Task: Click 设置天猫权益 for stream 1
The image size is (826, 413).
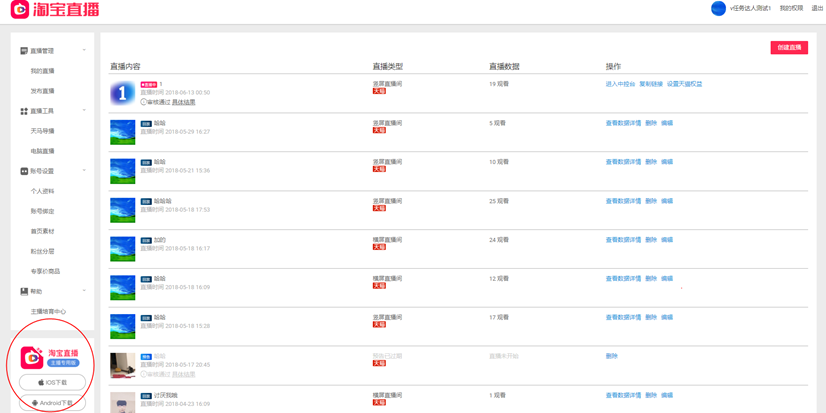Action: 685,84
